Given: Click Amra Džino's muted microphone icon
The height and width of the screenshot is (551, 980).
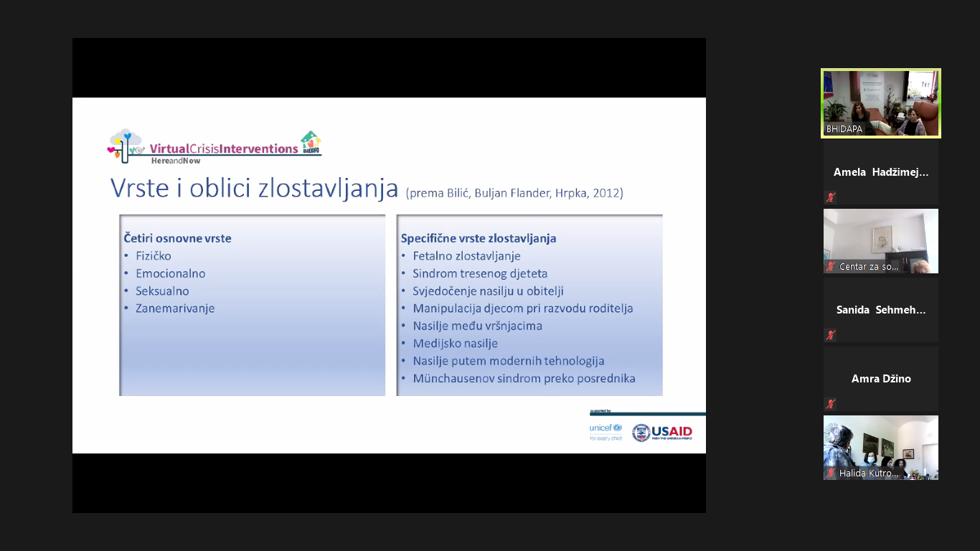Looking at the screenshot, I should [831, 404].
